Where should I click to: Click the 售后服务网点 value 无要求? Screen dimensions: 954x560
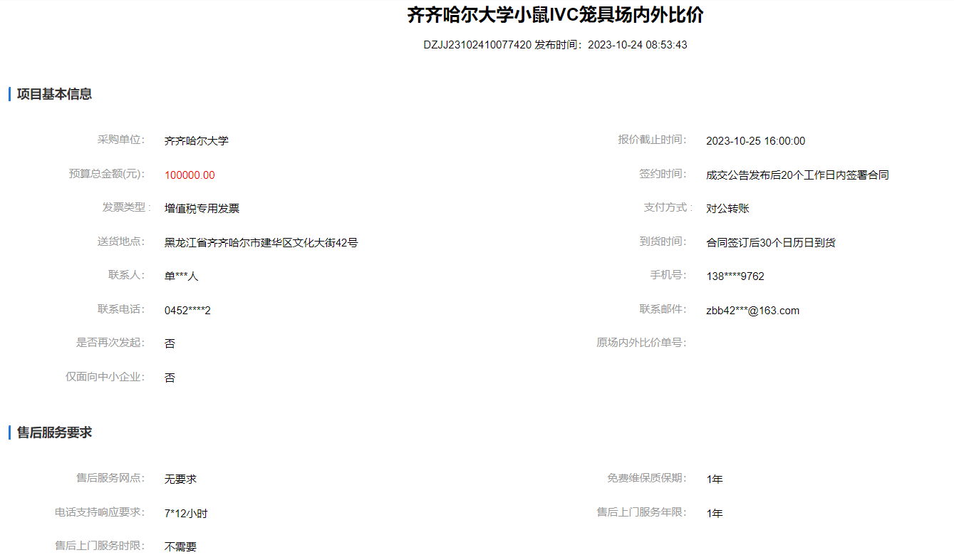pyautogui.click(x=180, y=479)
